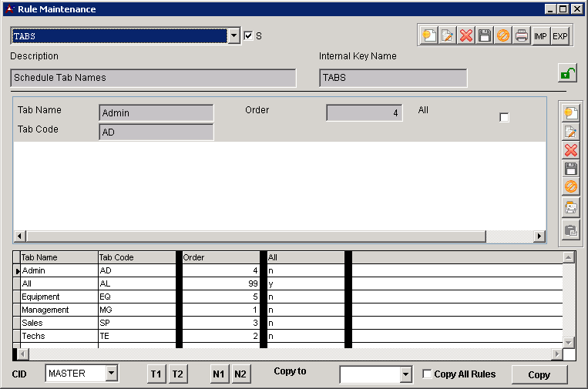588x389 pixels.
Task: Click the Save floppy icon in side toolbar
Action: (571, 169)
